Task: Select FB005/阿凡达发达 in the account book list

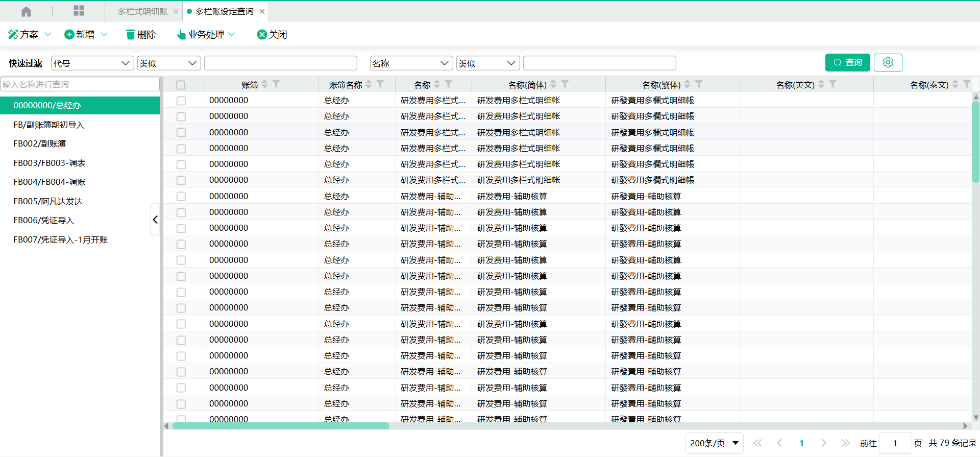Action: (x=48, y=201)
